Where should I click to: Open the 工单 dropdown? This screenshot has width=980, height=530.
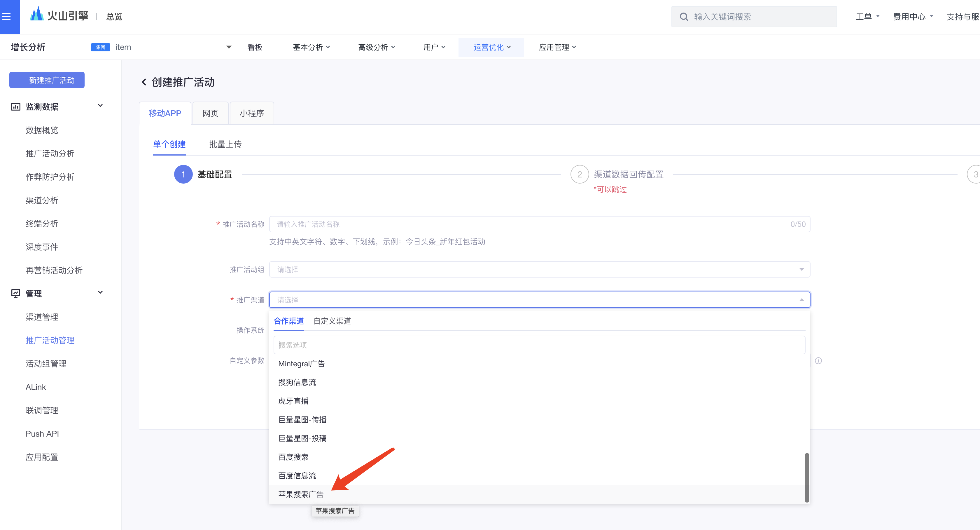[x=867, y=16]
